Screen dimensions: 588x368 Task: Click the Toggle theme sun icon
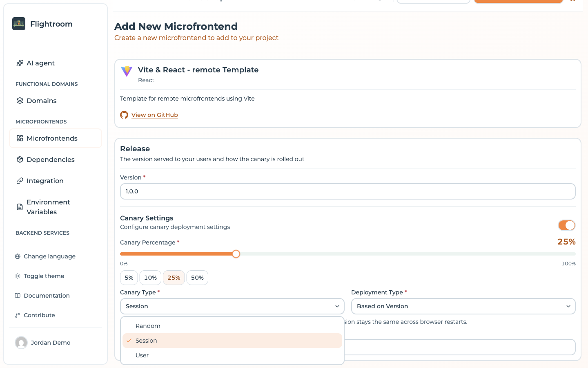(18, 276)
